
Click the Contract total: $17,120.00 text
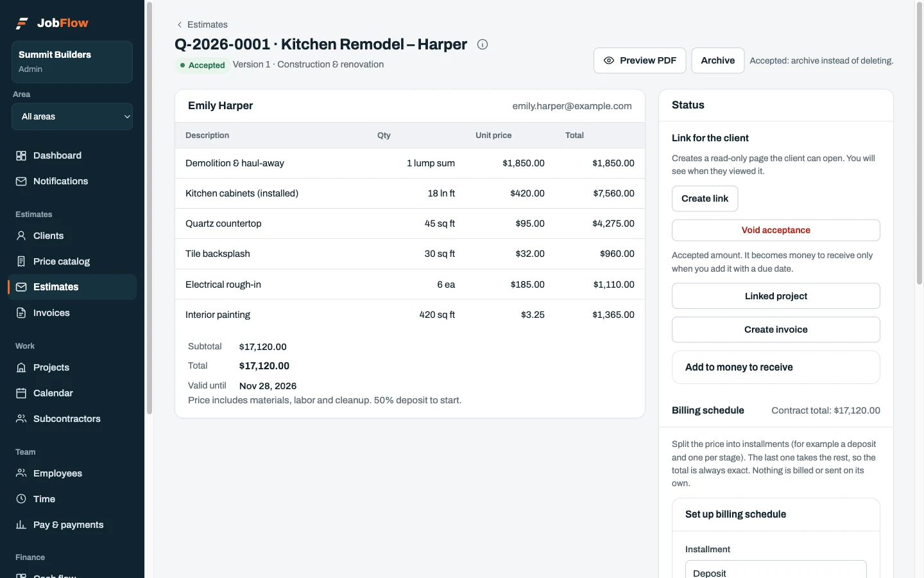[x=826, y=410]
